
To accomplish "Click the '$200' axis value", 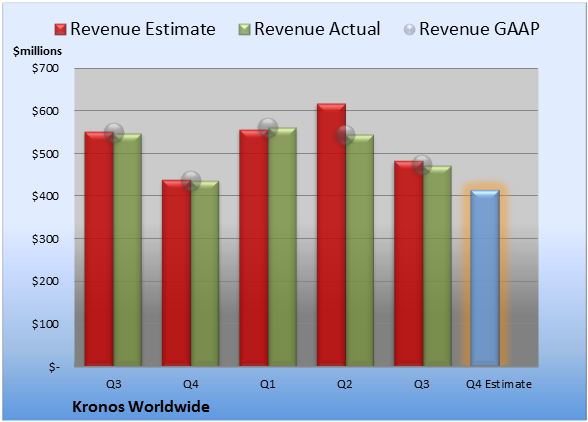I will coord(45,281).
